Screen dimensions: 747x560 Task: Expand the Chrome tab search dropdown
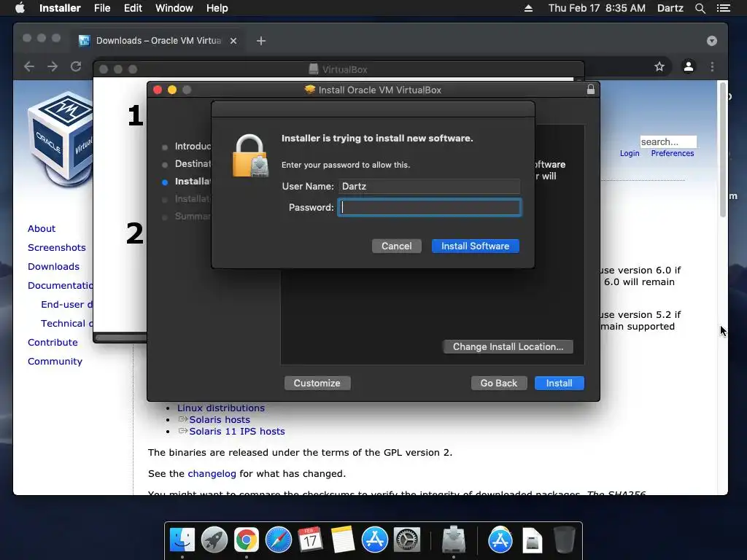(712, 41)
